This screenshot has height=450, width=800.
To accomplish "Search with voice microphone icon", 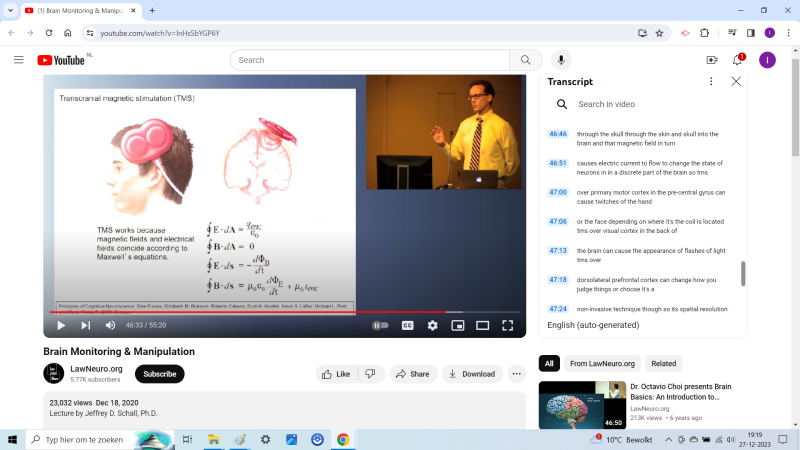I will coord(561,60).
